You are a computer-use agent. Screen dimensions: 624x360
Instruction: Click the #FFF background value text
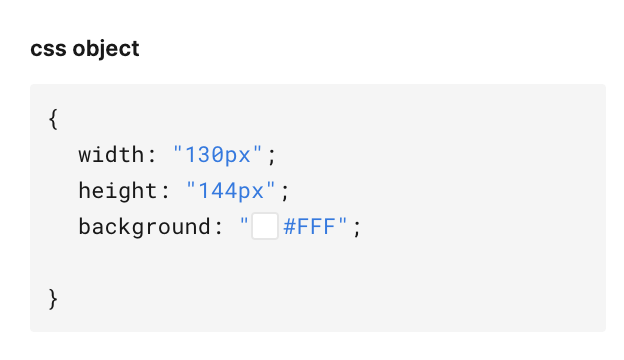pos(309,227)
